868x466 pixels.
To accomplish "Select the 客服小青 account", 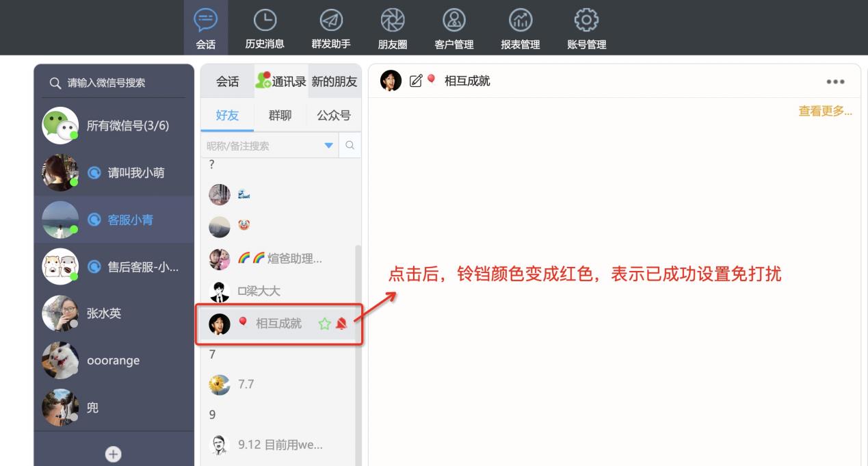I will click(x=114, y=220).
